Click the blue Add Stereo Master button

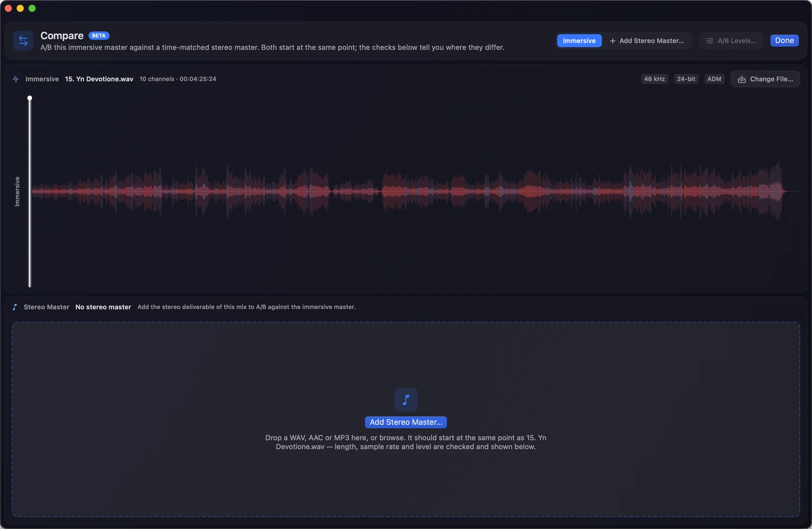tap(406, 422)
